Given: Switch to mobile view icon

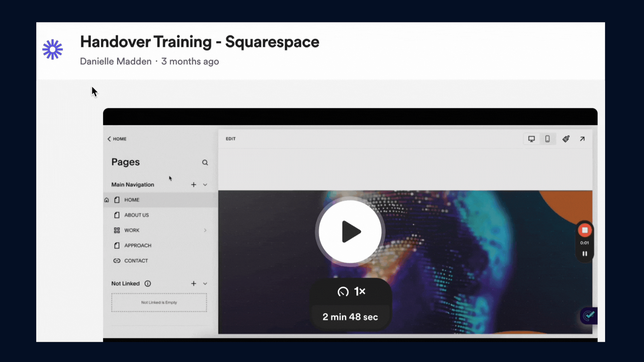Looking at the screenshot, I should coord(547,139).
